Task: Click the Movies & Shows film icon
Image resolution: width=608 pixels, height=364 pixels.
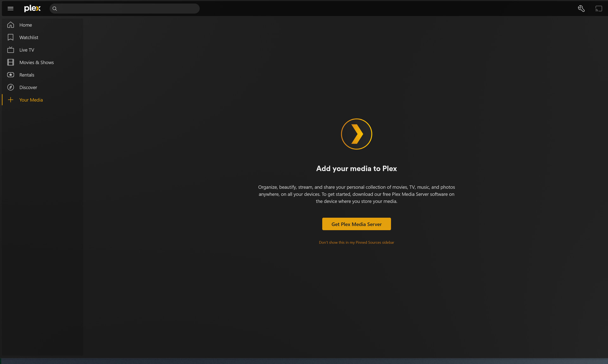Action: [10, 62]
